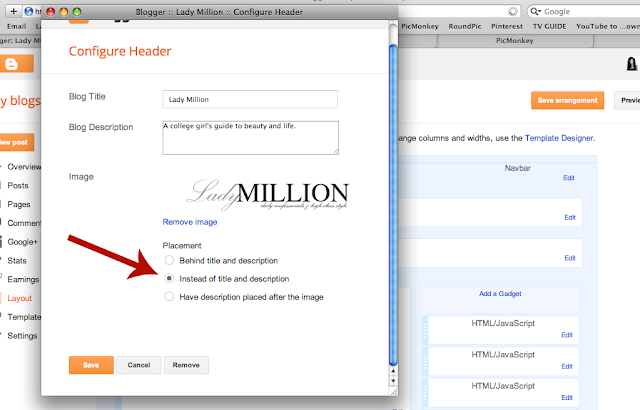
Task: Click the first HTML/JavaScript gadget's Edit link
Action: (x=567, y=335)
